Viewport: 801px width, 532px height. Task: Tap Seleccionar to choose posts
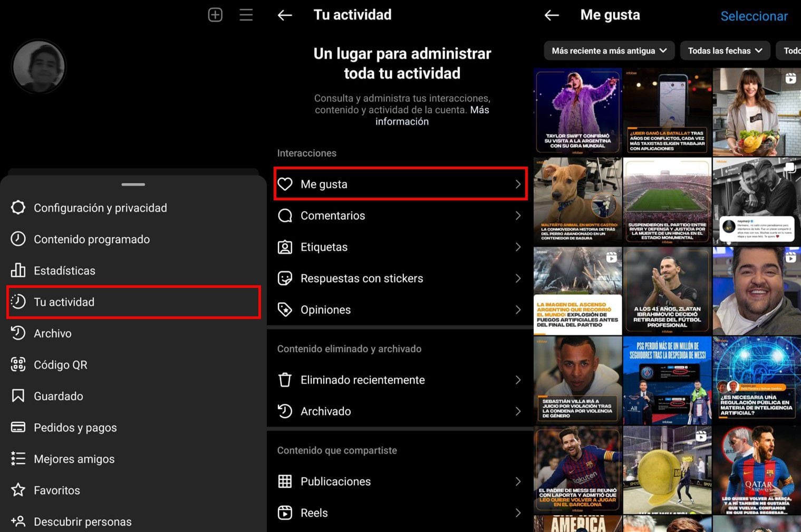[754, 16]
